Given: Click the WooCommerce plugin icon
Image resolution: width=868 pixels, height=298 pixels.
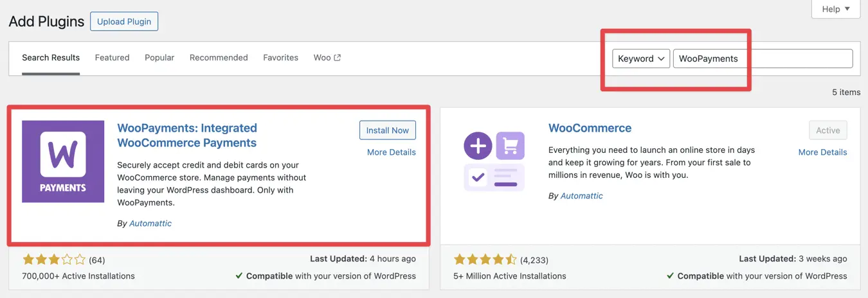Looking at the screenshot, I should pos(494,161).
